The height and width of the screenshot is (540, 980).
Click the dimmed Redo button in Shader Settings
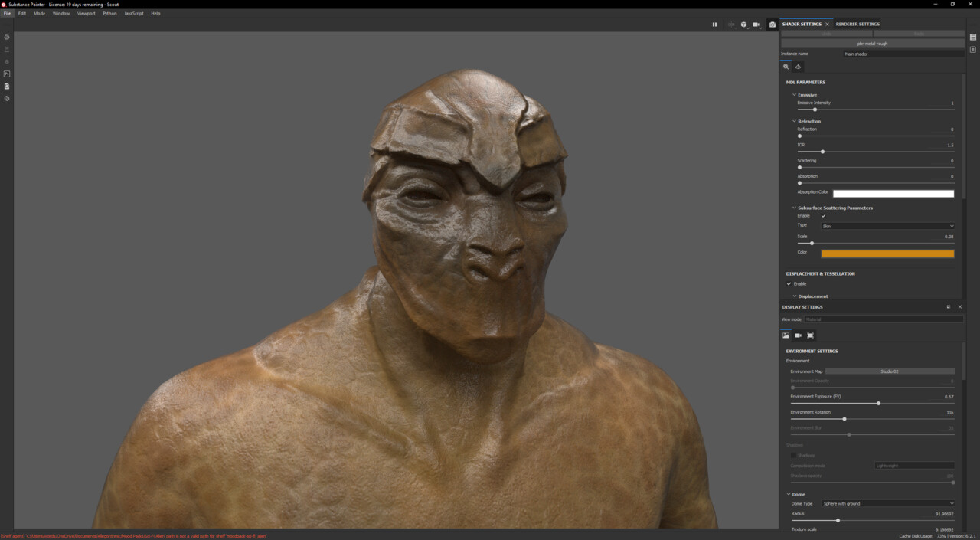919,34
